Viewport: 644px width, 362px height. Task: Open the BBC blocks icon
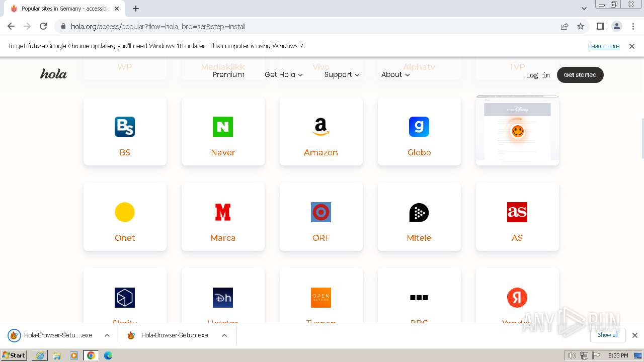(x=419, y=298)
